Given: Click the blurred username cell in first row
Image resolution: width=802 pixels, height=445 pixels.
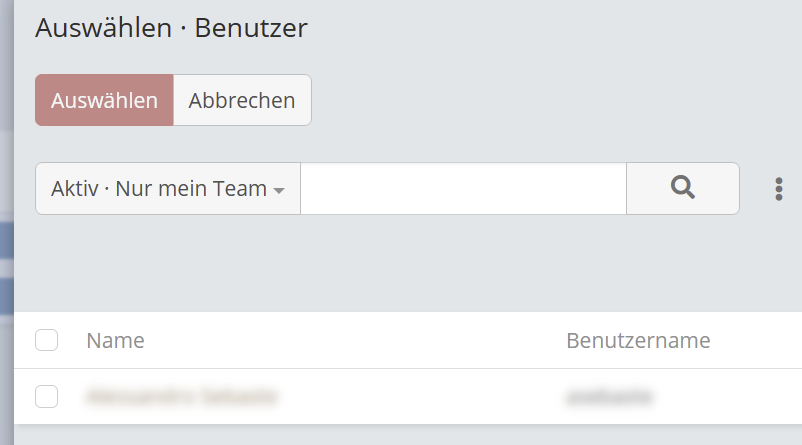Looking at the screenshot, I should 610,396.
